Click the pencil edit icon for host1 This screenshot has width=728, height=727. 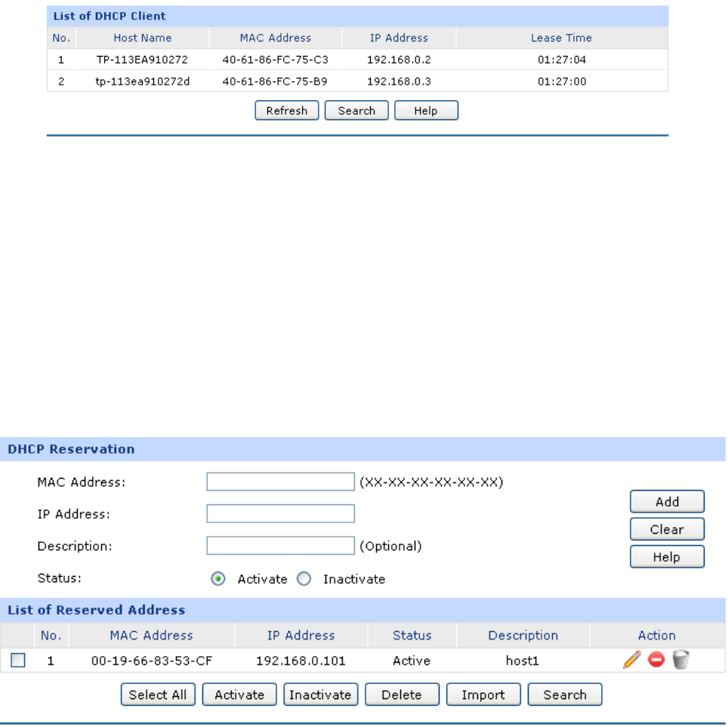632,660
